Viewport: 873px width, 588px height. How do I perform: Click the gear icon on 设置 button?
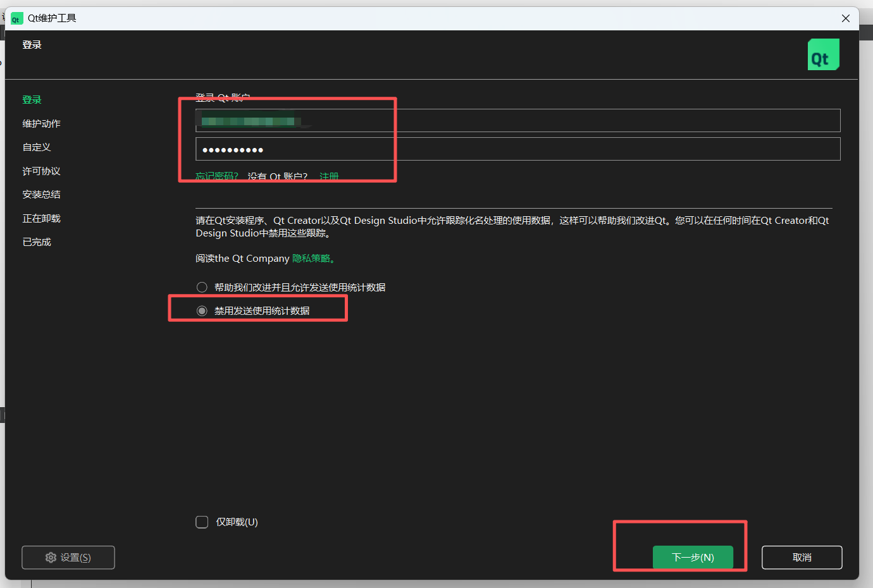pos(51,558)
